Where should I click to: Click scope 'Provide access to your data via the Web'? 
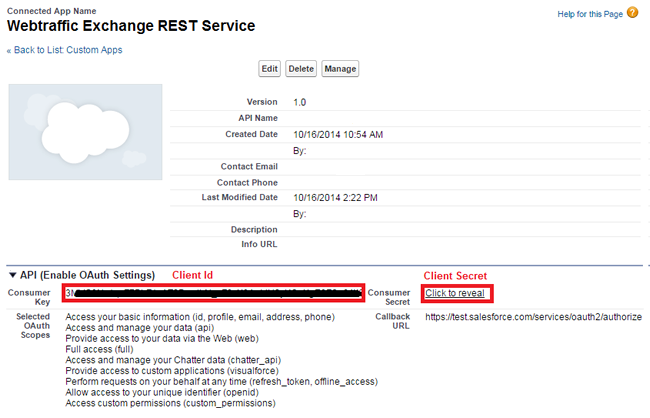[x=162, y=338]
